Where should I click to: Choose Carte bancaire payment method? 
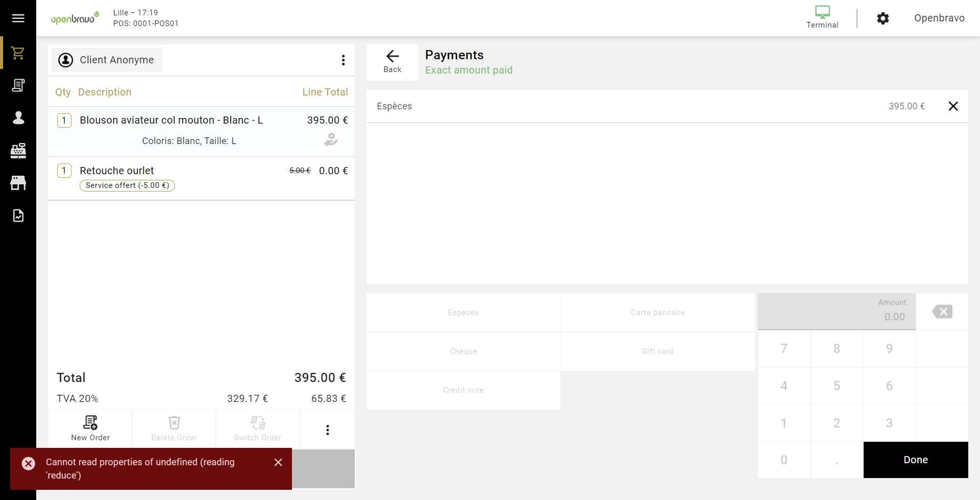pos(657,313)
